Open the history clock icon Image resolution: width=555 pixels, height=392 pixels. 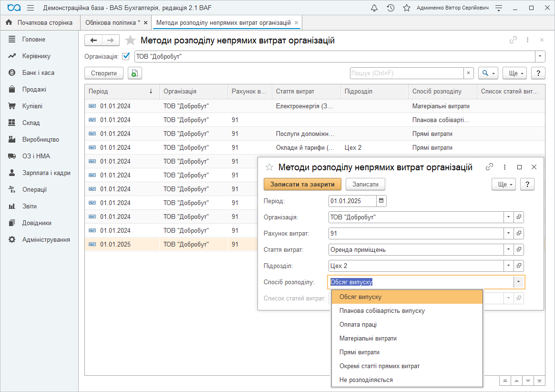(x=391, y=8)
